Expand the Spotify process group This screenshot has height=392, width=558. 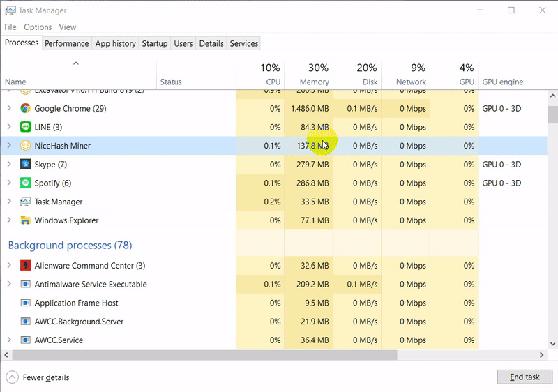tap(9, 183)
